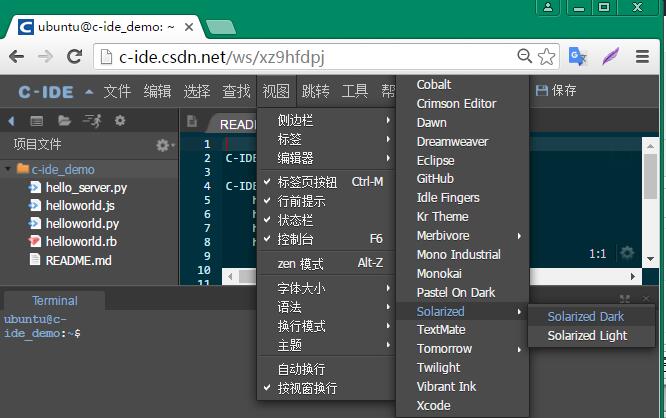Open helloworld.js in file tree
The height and width of the screenshot is (418, 666).
tap(80, 206)
